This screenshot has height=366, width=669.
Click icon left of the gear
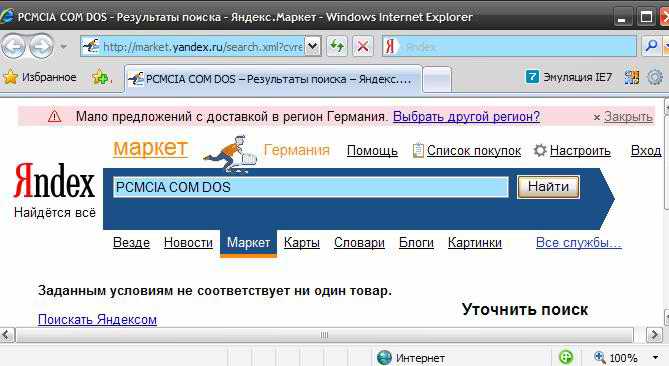[632, 77]
